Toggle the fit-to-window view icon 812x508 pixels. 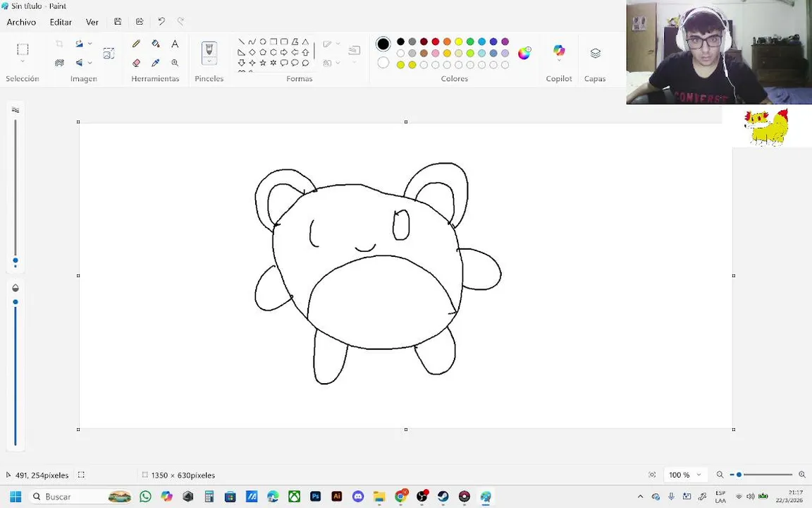point(652,475)
